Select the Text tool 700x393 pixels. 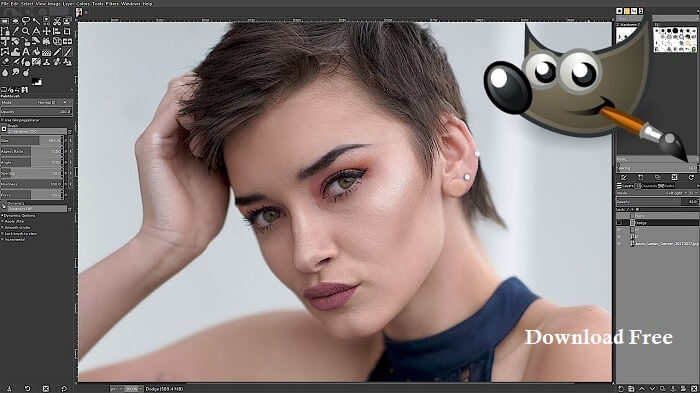pyautogui.click(x=25, y=52)
